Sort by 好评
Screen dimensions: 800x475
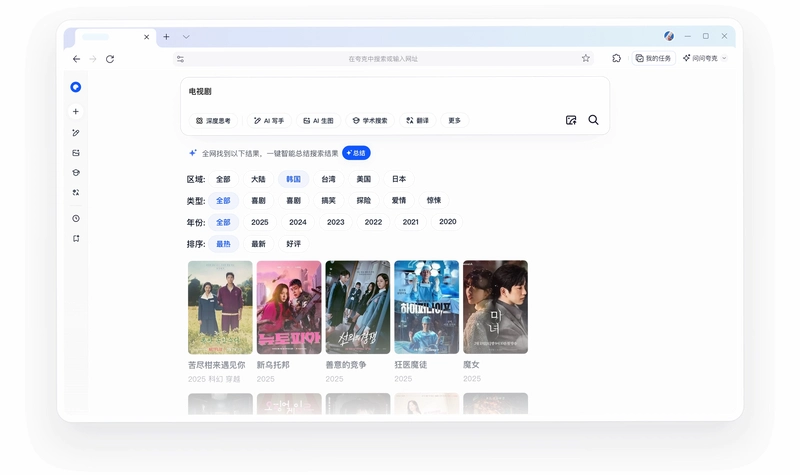coord(293,244)
